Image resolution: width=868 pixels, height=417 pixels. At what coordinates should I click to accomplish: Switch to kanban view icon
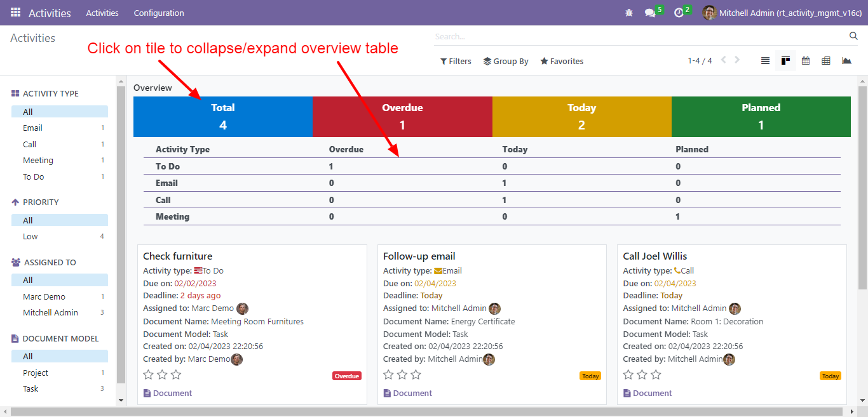point(785,61)
